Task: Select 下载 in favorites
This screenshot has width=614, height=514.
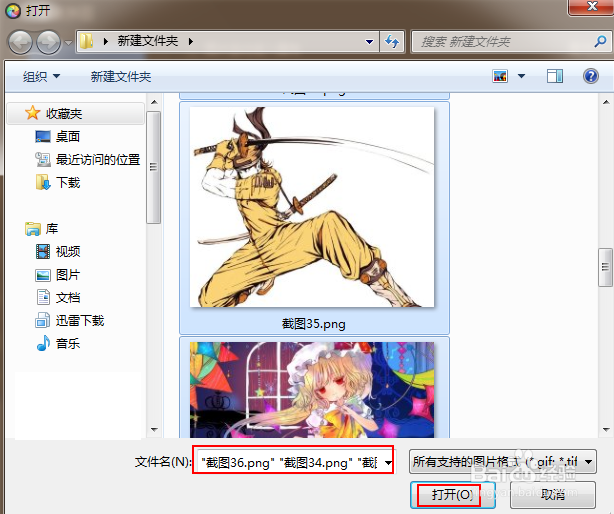Action: [x=68, y=182]
